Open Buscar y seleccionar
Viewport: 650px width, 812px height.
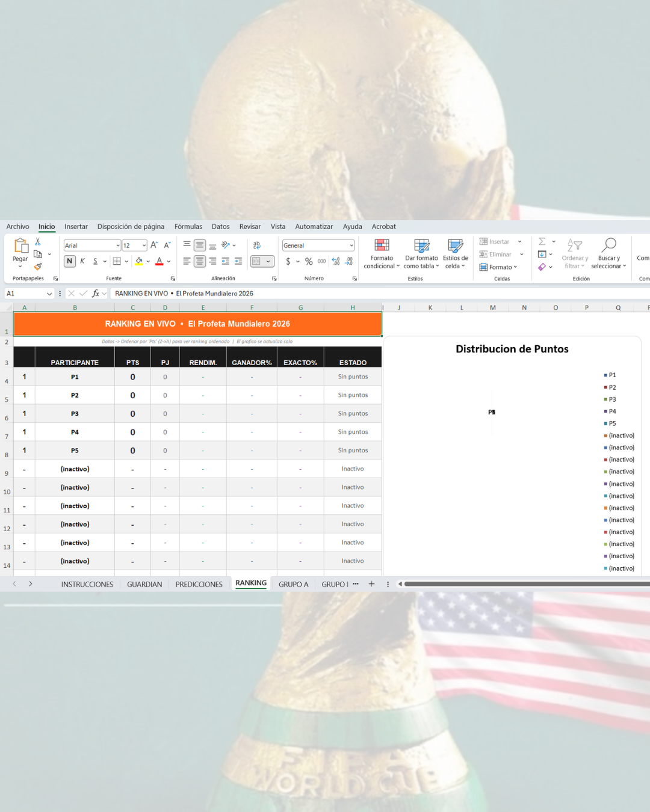pyautogui.click(x=608, y=254)
